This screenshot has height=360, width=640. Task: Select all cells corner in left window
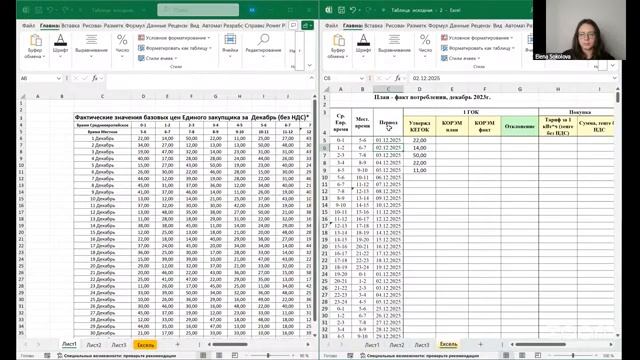23,96
